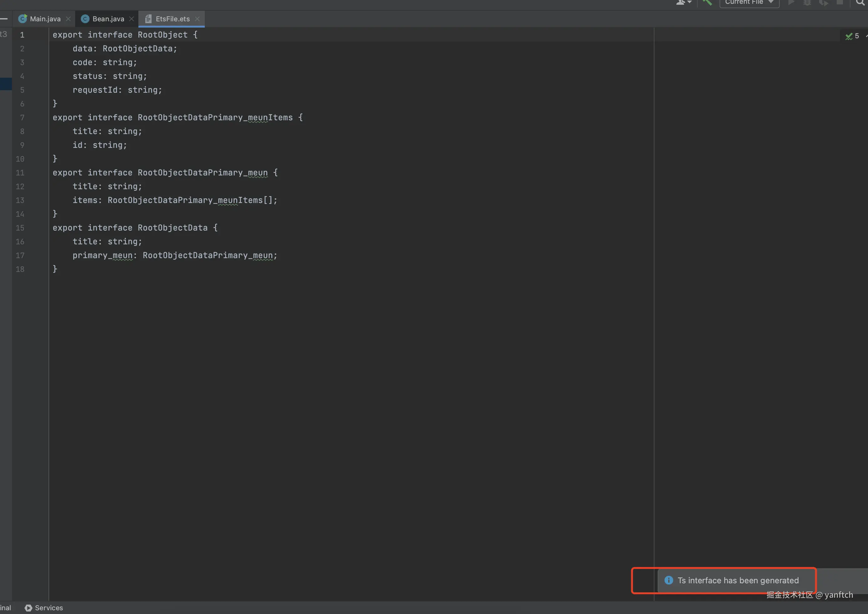This screenshot has width=868, height=614.
Task: Click the Stop square icon
Action: (x=840, y=2)
